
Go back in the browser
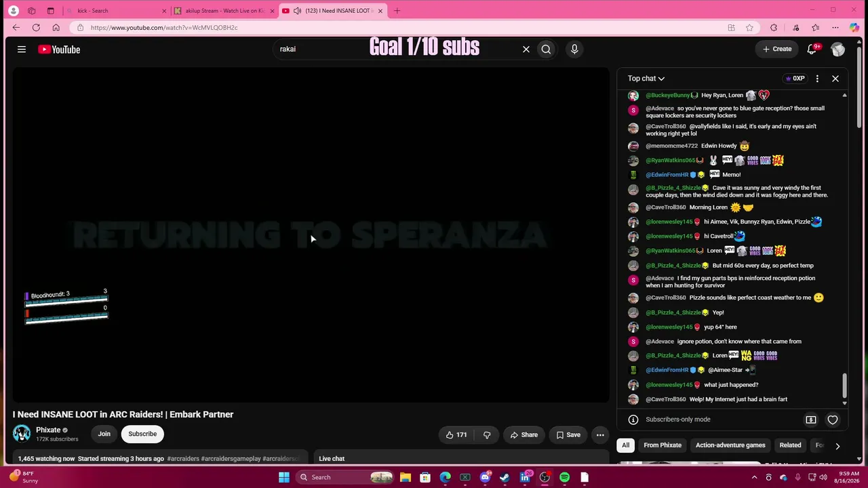tap(16, 28)
